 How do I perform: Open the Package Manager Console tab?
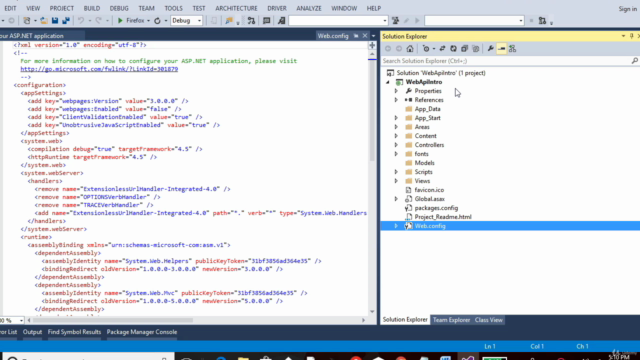pyautogui.click(x=142, y=332)
